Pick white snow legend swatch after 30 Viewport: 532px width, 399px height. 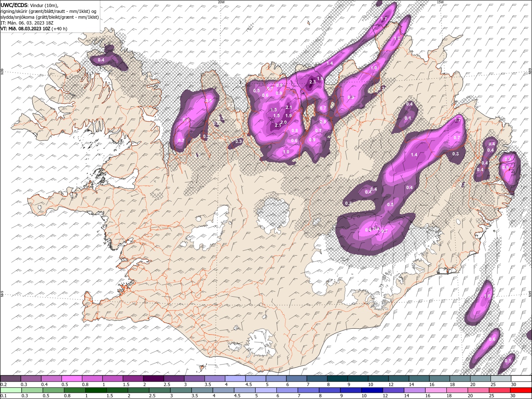coord(521,379)
